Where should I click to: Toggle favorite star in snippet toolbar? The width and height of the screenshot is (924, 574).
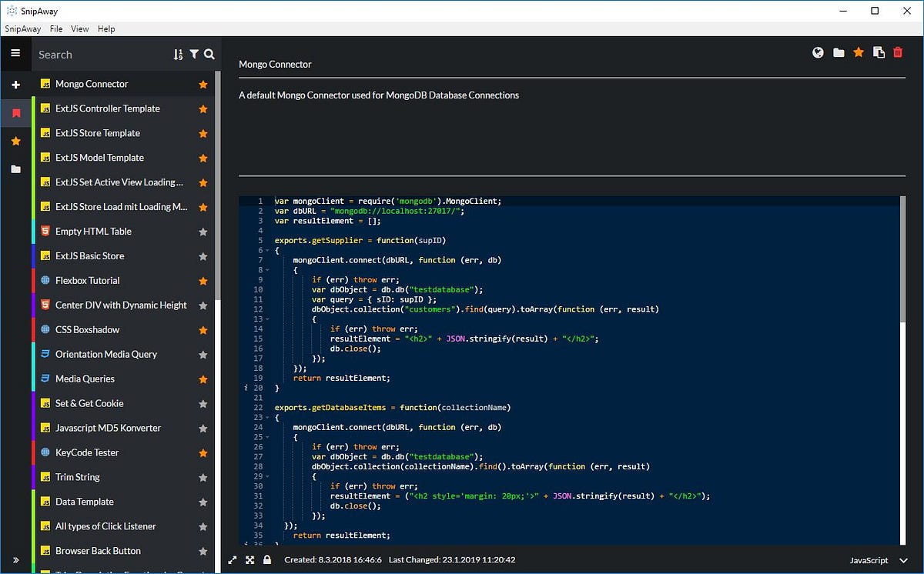(x=859, y=52)
